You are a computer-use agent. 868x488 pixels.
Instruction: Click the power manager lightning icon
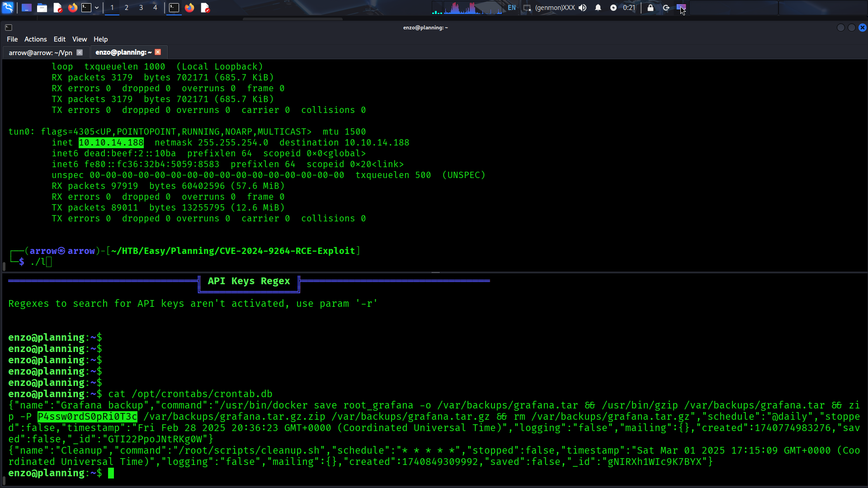(x=613, y=8)
